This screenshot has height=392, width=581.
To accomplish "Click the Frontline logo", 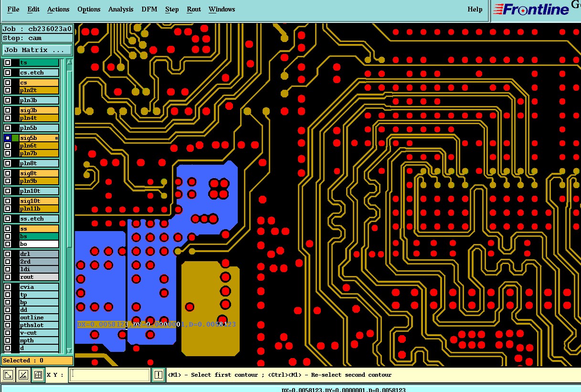I will (x=531, y=9).
